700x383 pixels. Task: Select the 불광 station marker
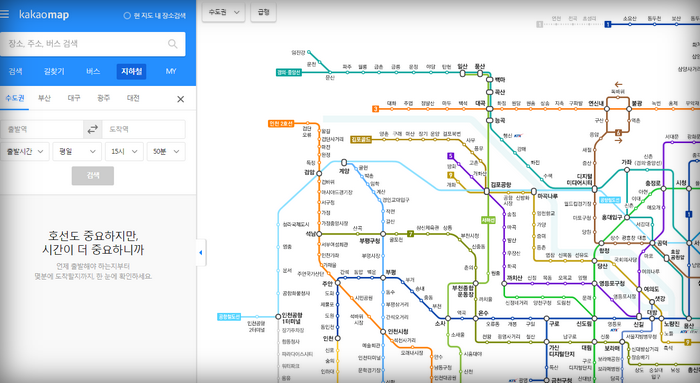629,108
